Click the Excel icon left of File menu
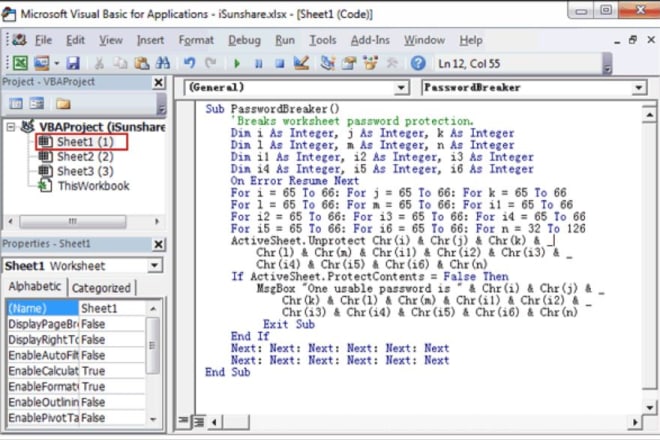 (x=19, y=40)
